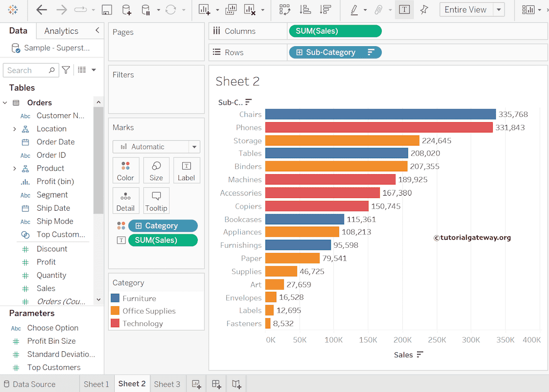Click the Add New Data Source icon
The image size is (549, 392).
(x=126, y=10)
